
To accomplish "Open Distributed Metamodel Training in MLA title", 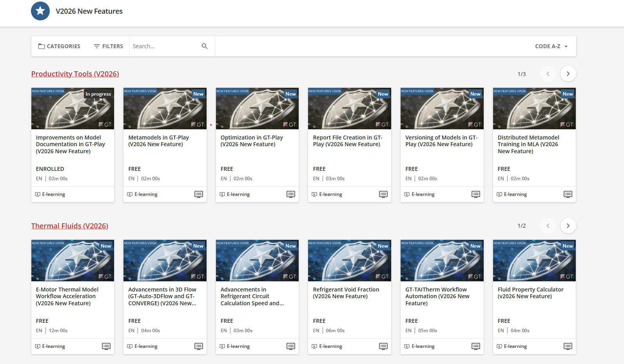I will pos(528,144).
